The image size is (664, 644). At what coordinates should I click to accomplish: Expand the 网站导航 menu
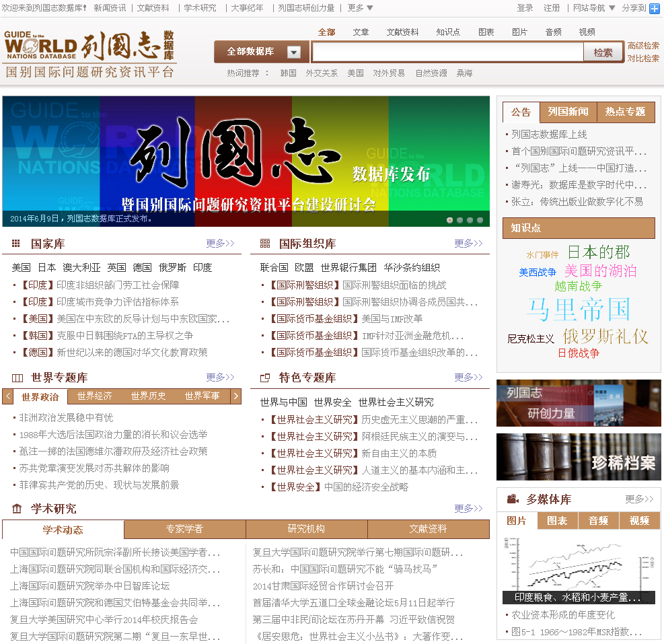tap(593, 8)
